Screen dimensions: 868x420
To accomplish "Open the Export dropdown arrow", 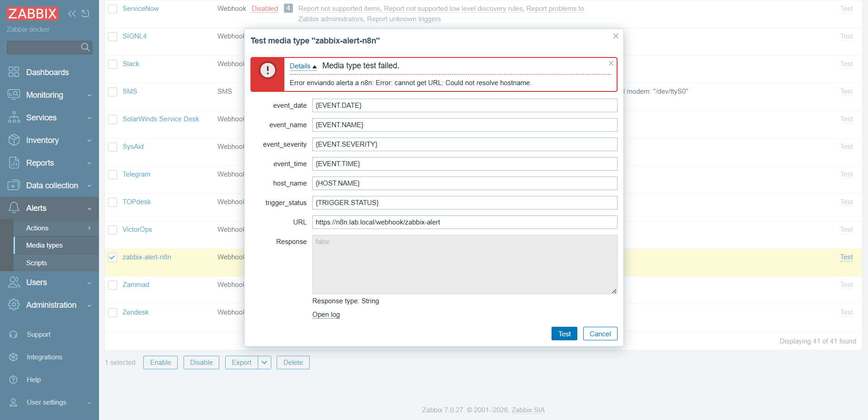I will pos(264,363).
